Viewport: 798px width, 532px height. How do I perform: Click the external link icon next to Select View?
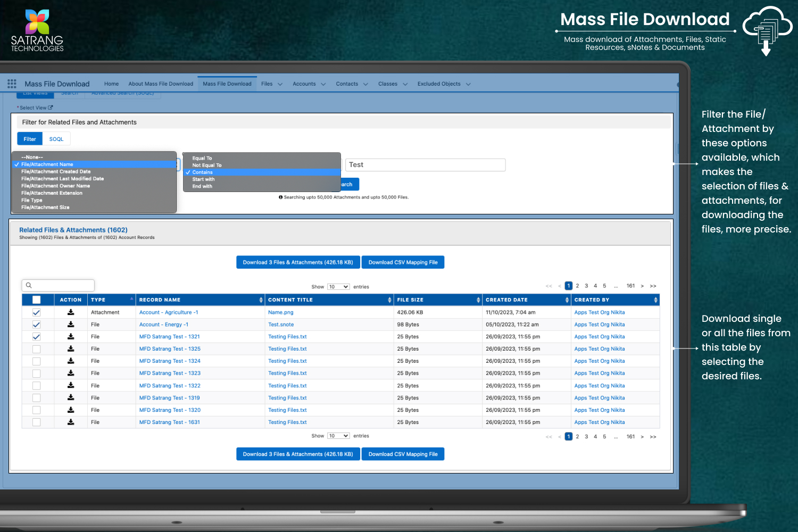click(51, 107)
